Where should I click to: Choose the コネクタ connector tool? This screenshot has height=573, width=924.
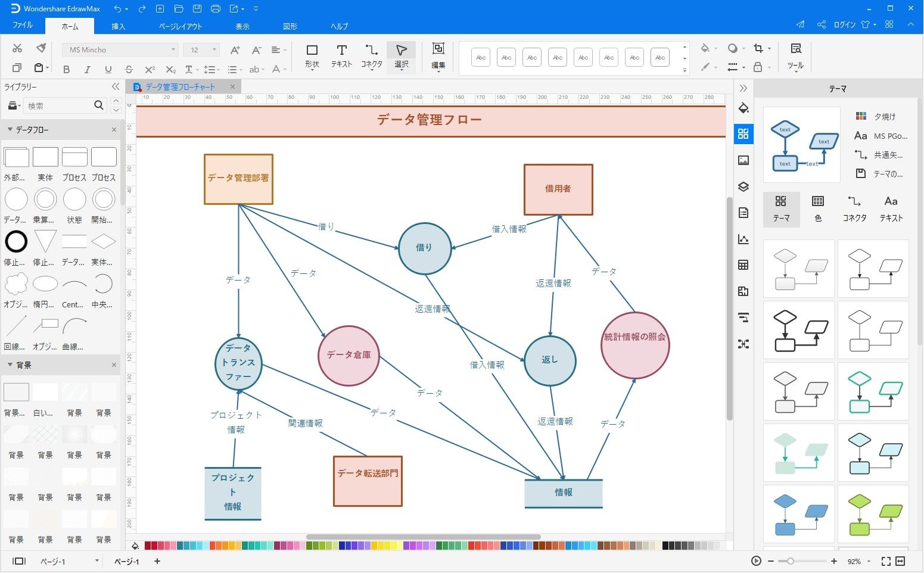tap(372, 57)
